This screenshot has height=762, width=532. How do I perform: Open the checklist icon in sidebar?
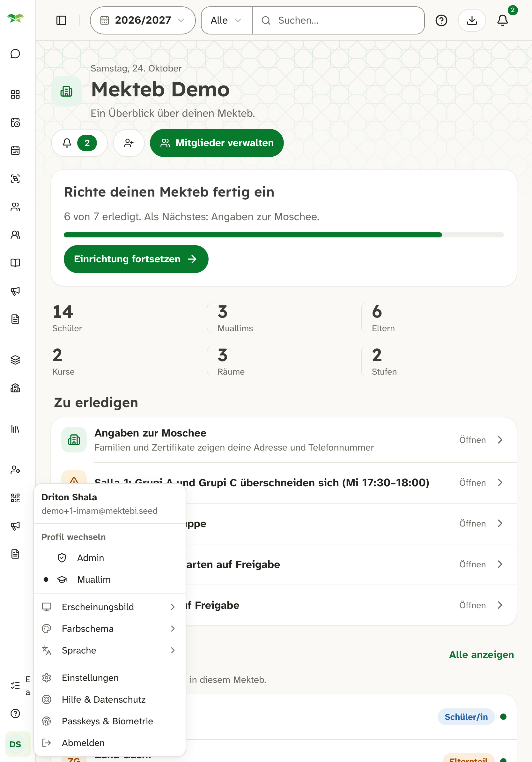click(x=15, y=685)
